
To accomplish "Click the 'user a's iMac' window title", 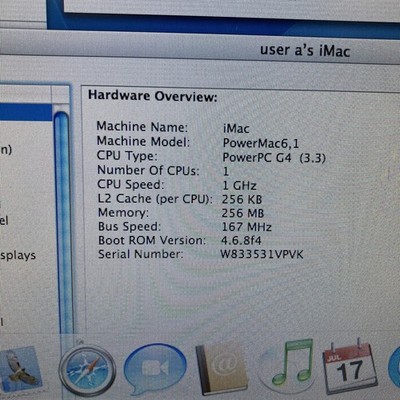I will (305, 51).
